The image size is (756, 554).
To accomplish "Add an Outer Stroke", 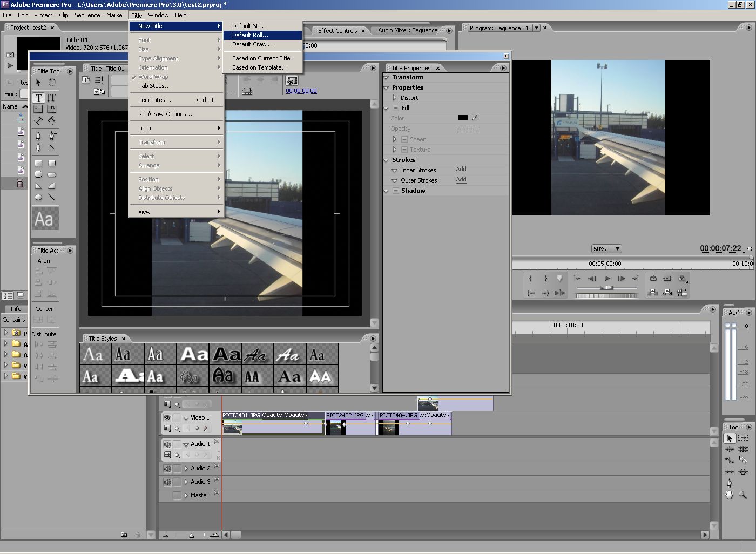I will click(461, 180).
